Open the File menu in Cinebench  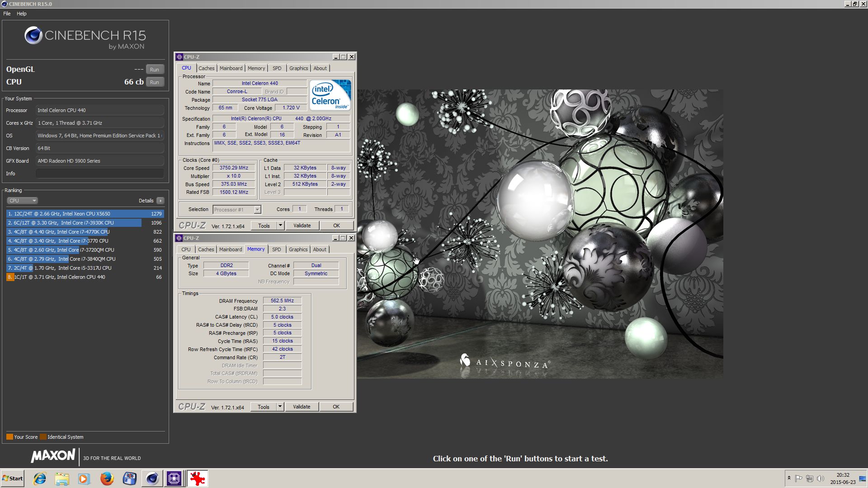click(7, 14)
